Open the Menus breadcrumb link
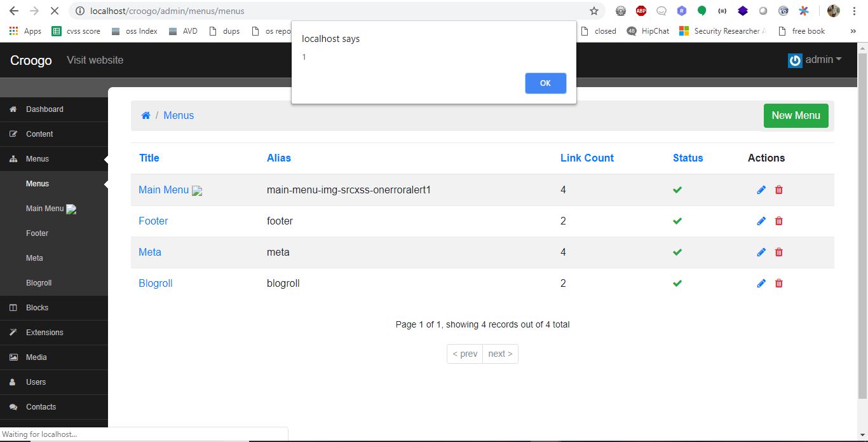The width and height of the screenshot is (868, 442). [x=179, y=116]
